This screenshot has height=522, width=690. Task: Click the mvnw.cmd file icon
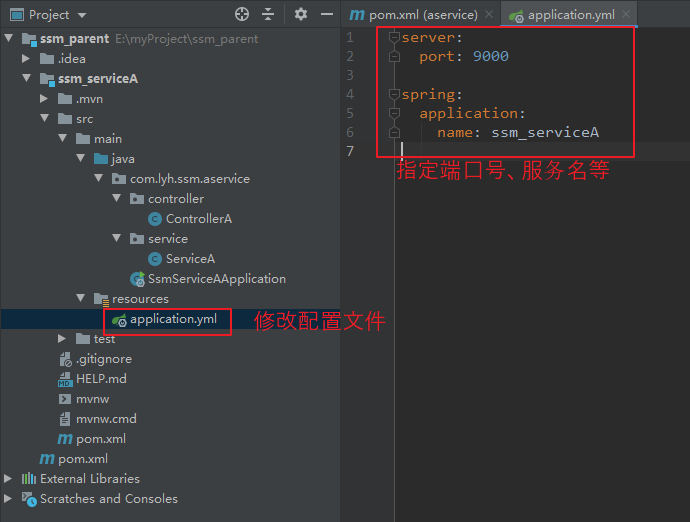65,419
